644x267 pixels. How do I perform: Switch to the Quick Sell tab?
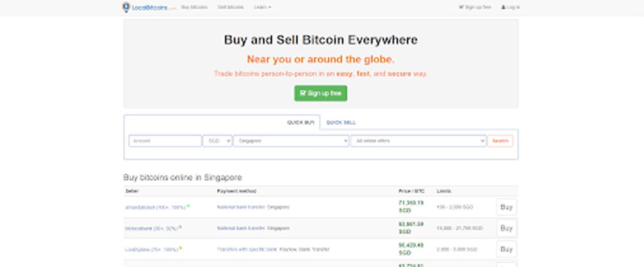tap(341, 123)
